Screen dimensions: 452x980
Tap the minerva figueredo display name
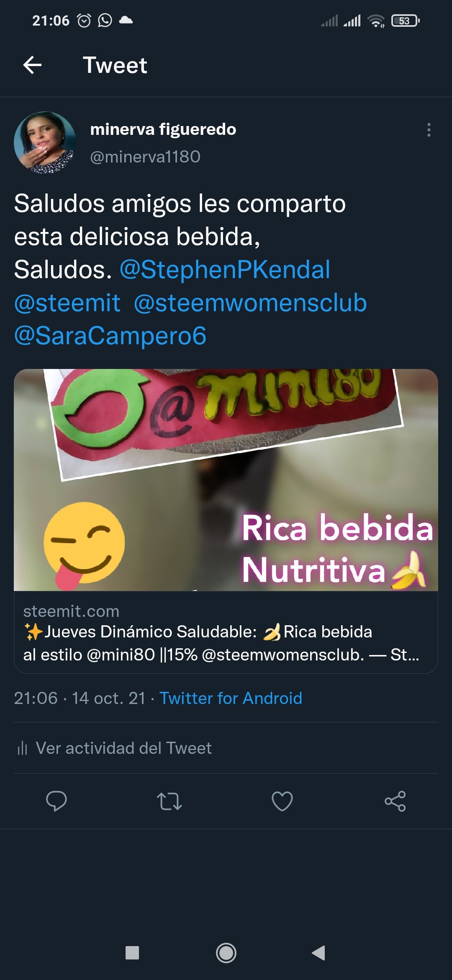tap(163, 129)
